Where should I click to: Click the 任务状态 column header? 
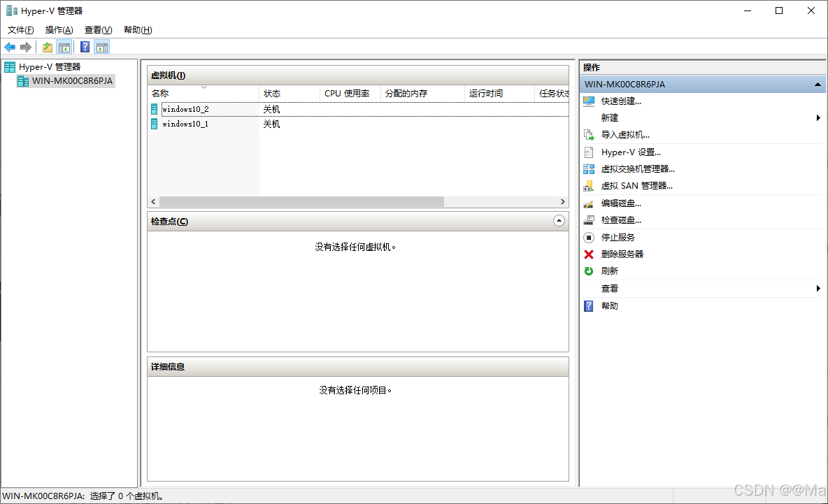(x=552, y=94)
